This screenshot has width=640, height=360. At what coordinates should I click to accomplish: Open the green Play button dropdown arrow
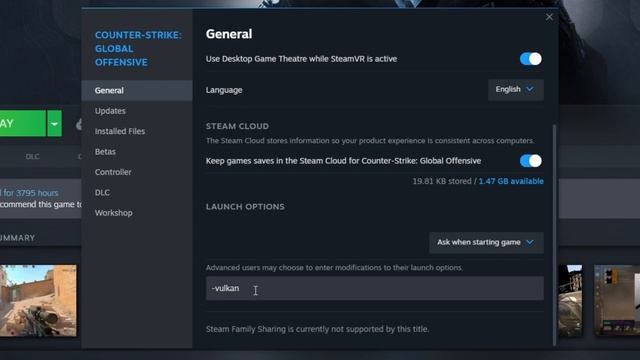[54, 123]
